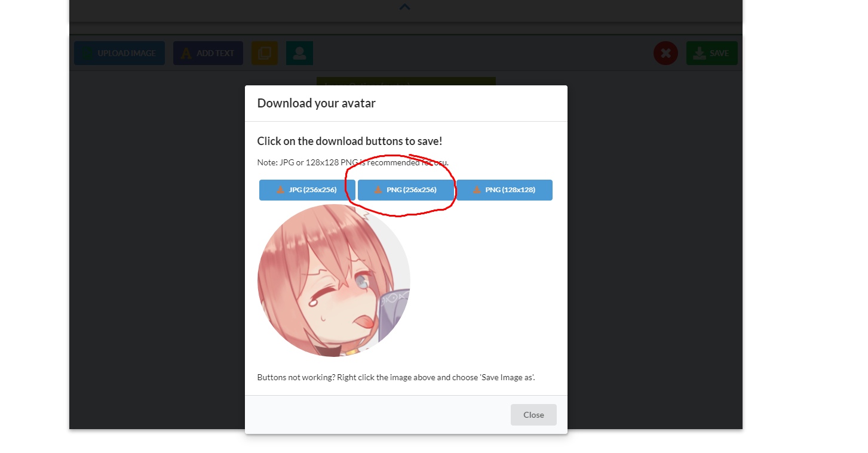Click the 'Click on the download buttons to save!' heading
This screenshot has height=453, width=868.
pyautogui.click(x=349, y=141)
